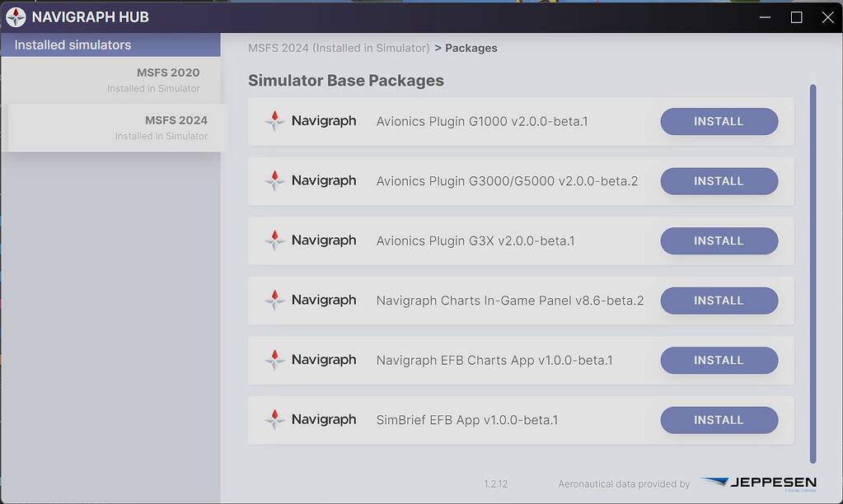The image size is (843, 504).
Task: Install the SimBrief EFB App
Action: [718, 420]
